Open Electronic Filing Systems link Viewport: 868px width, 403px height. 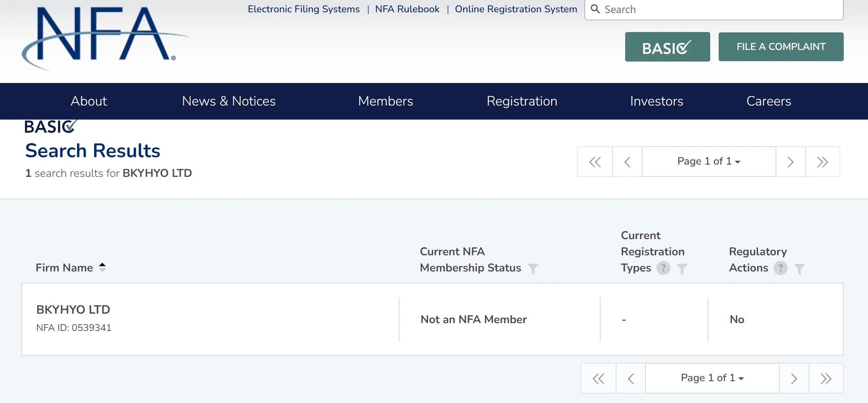point(304,9)
